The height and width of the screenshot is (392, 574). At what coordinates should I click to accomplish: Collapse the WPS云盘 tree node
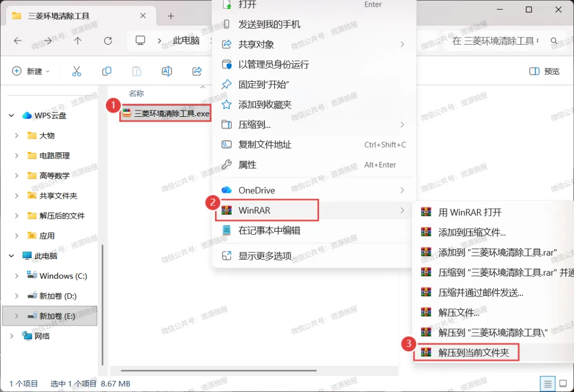point(11,116)
